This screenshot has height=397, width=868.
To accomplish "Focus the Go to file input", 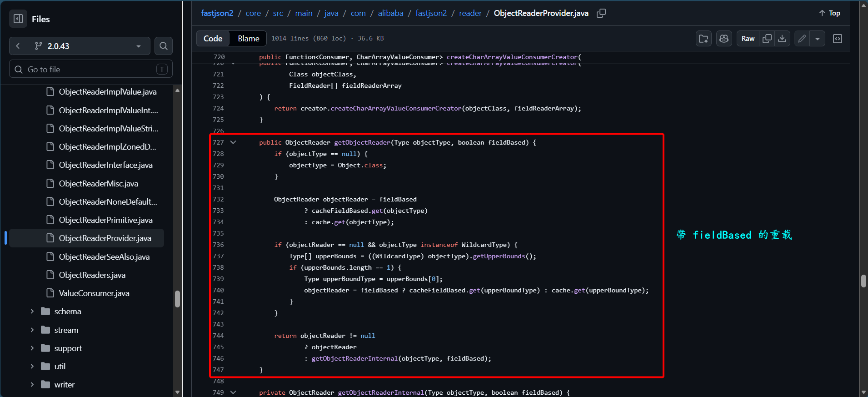I will coord(91,69).
